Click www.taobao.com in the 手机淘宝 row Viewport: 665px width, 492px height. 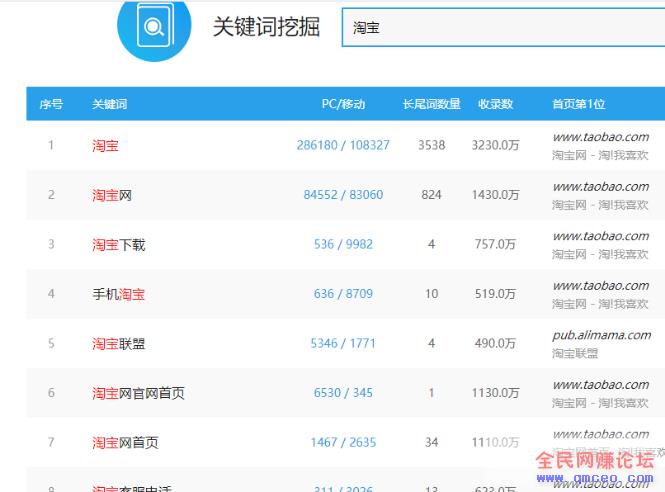coord(601,285)
